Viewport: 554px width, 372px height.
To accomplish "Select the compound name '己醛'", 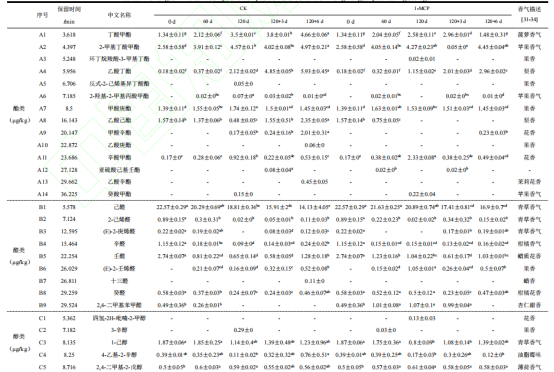I will tap(119, 207).
